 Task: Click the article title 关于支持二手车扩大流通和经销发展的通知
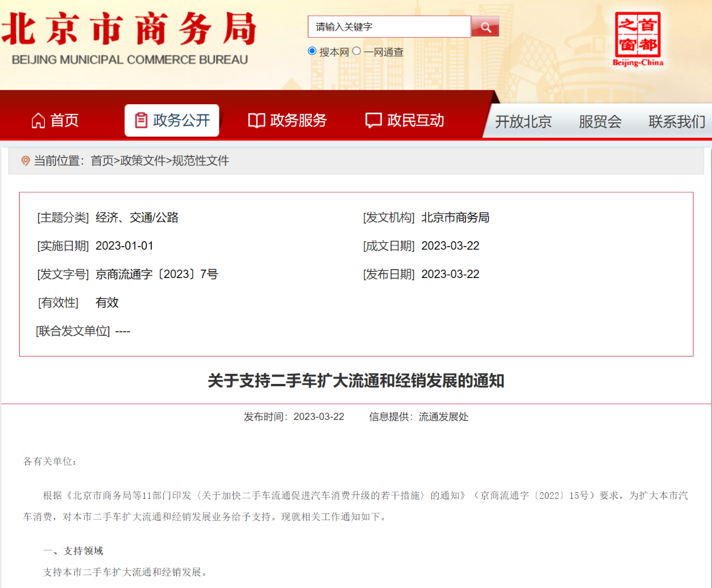[x=356, y=381]
